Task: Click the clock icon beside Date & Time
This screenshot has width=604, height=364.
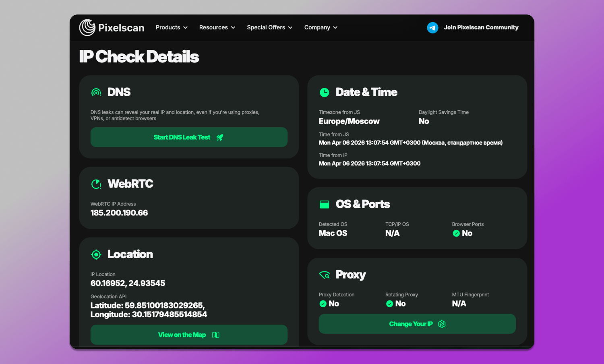Action: tap(325, 92)
